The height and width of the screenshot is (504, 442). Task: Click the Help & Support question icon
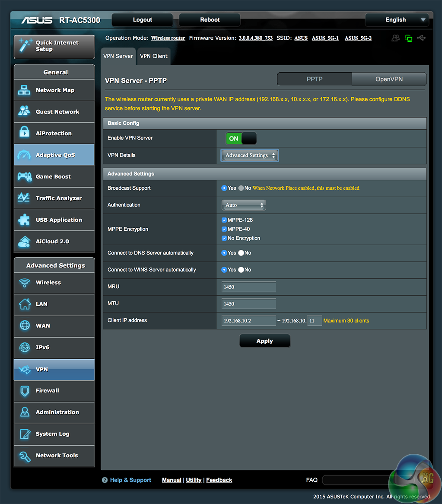[105, 480]
